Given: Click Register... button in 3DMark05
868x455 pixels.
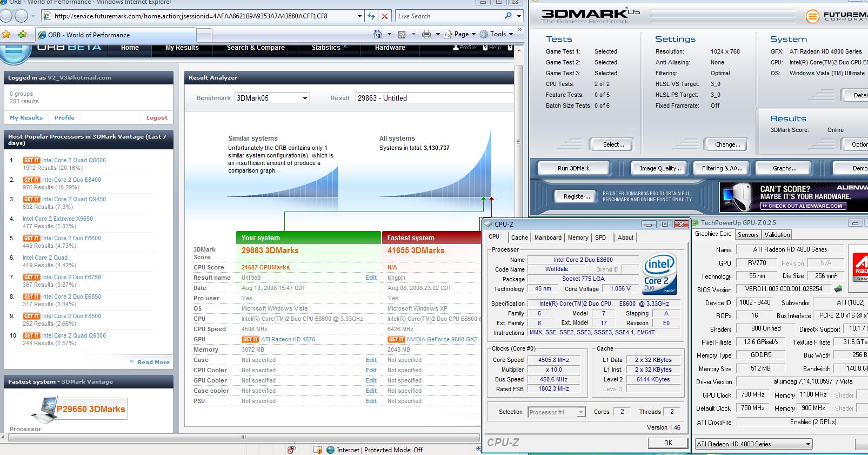Looking at the screenshot, I should [577, 196].
